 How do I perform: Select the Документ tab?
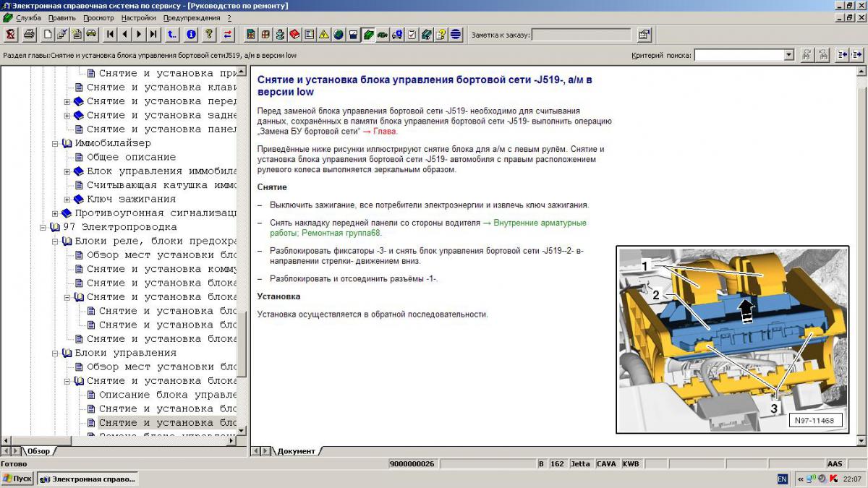coord(297,451)
